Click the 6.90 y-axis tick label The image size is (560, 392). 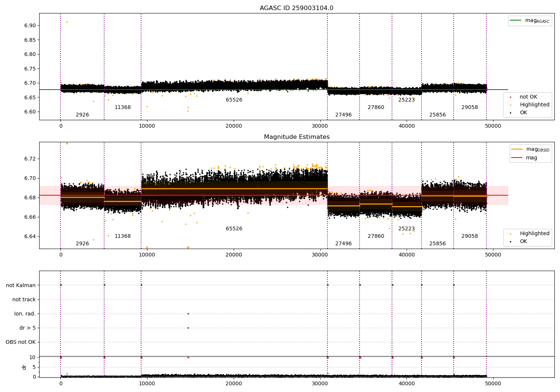click(30, 26)
